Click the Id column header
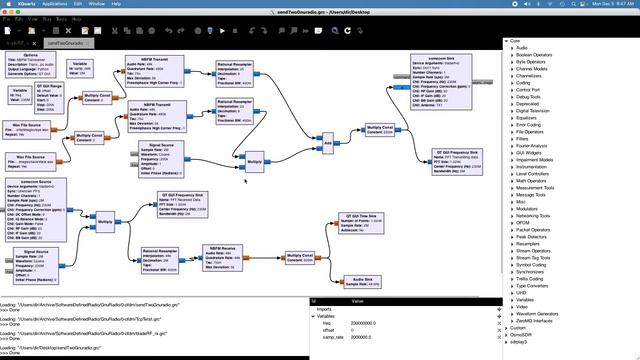The height and width of the screenshot is (360, 640). (x=313, y=301)
